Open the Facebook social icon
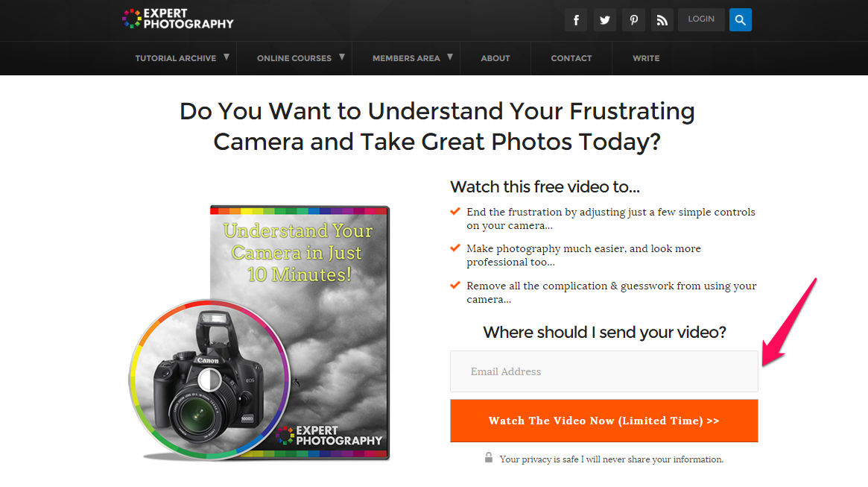 [576, 20]
